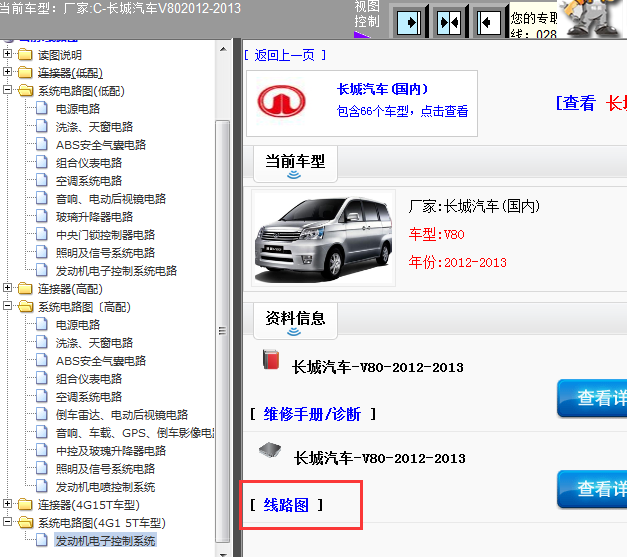Open the 维修手册/诊断 link

pyautogui.click(x=312, y=414)
